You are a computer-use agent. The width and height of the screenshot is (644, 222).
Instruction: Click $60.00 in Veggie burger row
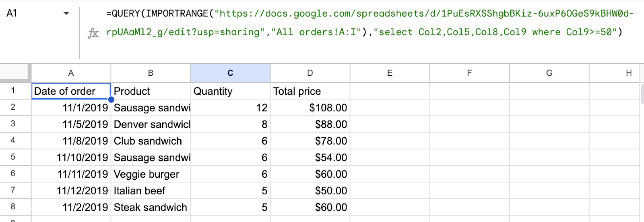310,174
